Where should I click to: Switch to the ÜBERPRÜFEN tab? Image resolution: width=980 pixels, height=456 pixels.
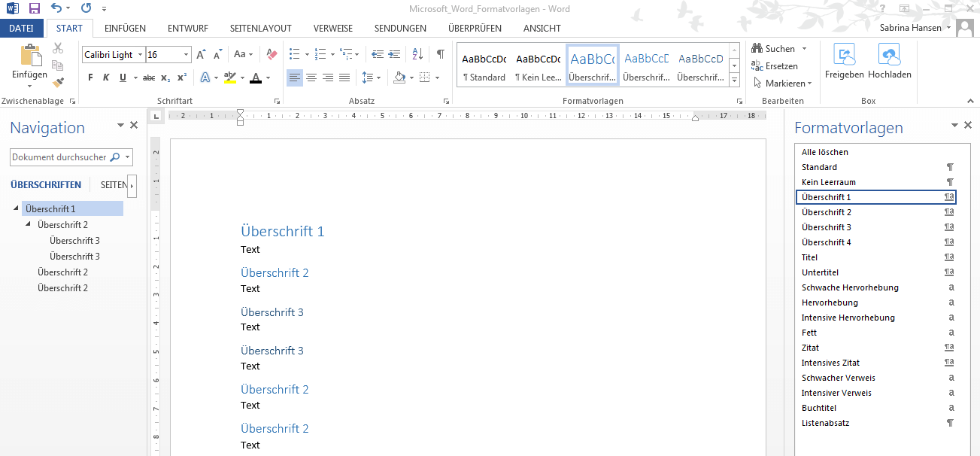tap(475, 28)
